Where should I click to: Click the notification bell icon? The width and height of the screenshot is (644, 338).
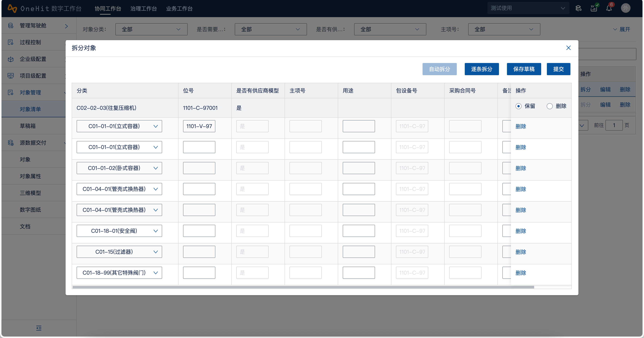pos(609,9)
